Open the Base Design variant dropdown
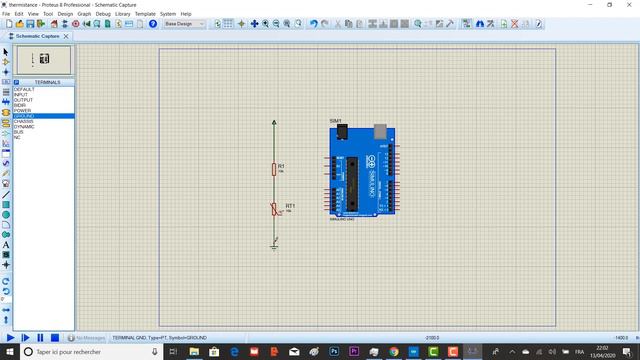The image size is (640, 360). tap(184, 24)
